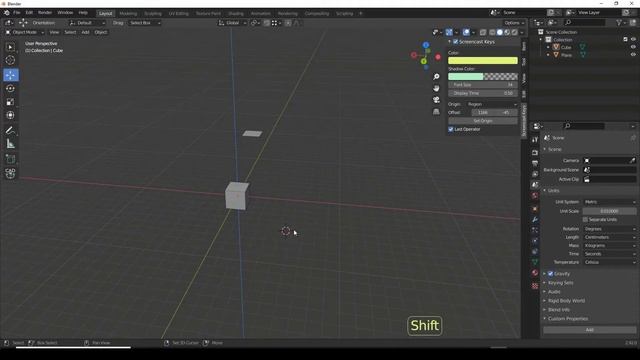Toggle the Screencast Keys checkbox

(x=456, y=42)
